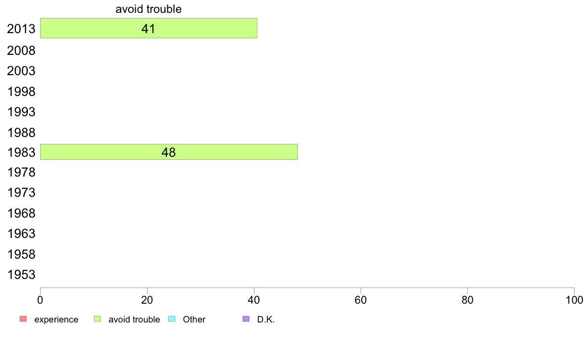Image resolution: width=588 pixels, height=364 pixels.
Task: Click the 60 tick label on x-axis
Action: 361,300
